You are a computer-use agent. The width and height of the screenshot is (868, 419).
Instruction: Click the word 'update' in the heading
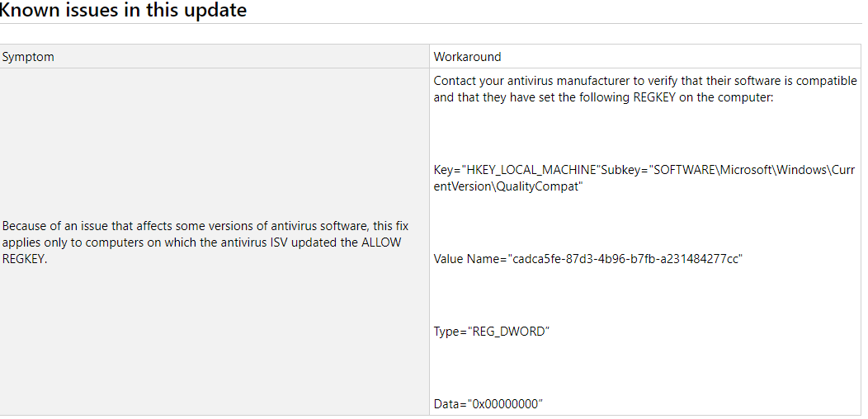tap(216, 10)
